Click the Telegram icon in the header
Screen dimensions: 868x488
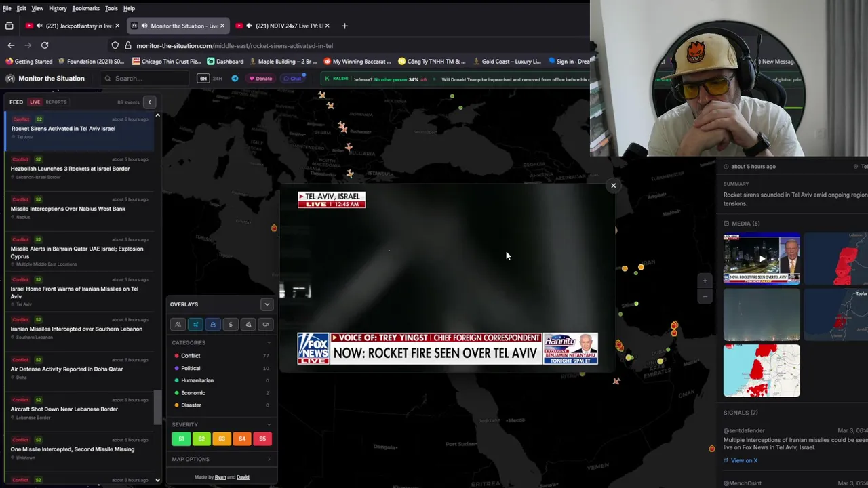click(235, 78)
